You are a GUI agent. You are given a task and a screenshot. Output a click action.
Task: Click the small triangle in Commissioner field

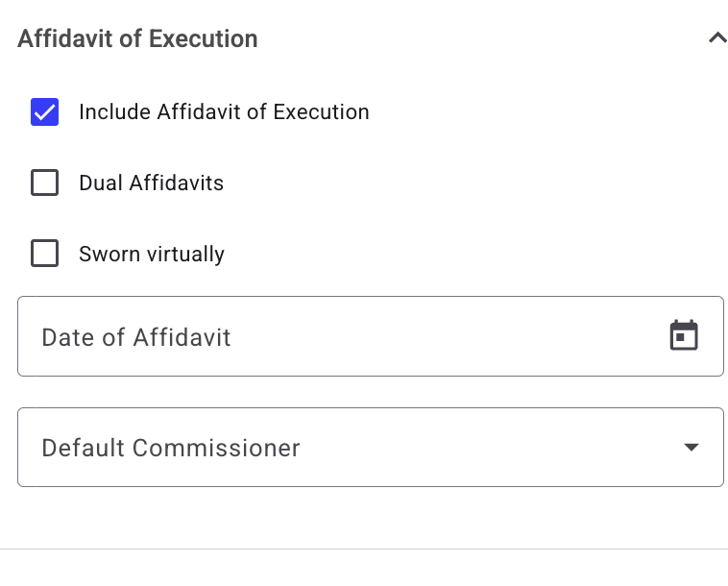pos(692,447)
